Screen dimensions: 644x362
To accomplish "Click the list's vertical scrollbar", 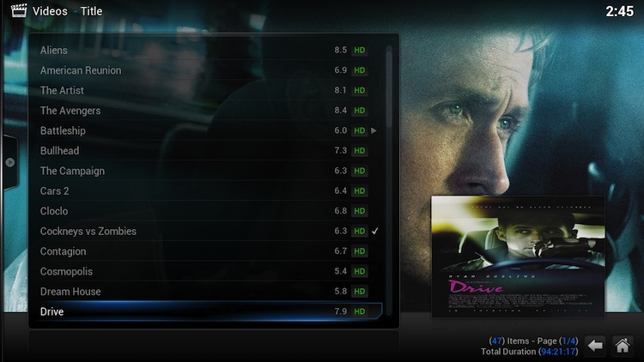I will click(x=389, y=181).
